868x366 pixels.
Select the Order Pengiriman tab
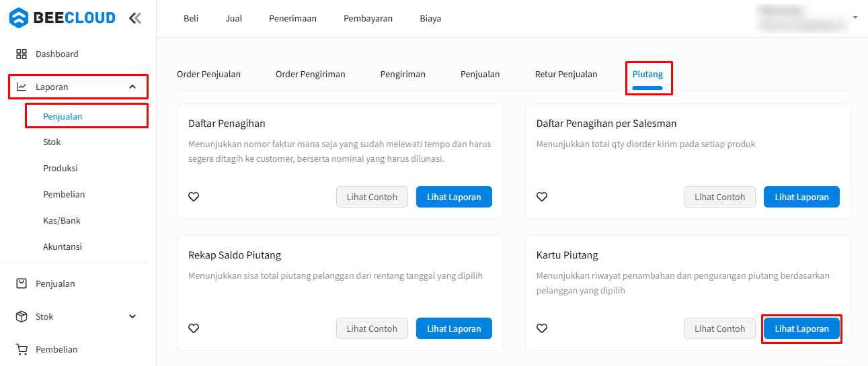pos(310,75)
